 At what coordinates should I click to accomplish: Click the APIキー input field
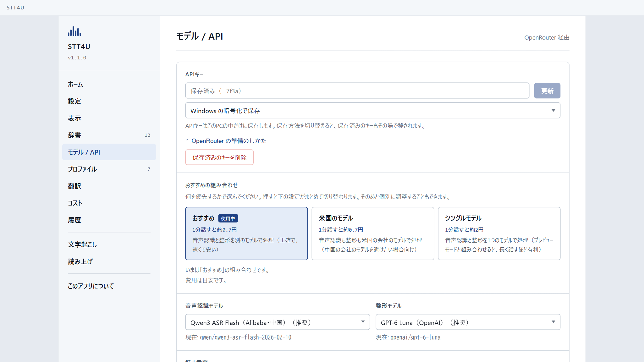357,91
